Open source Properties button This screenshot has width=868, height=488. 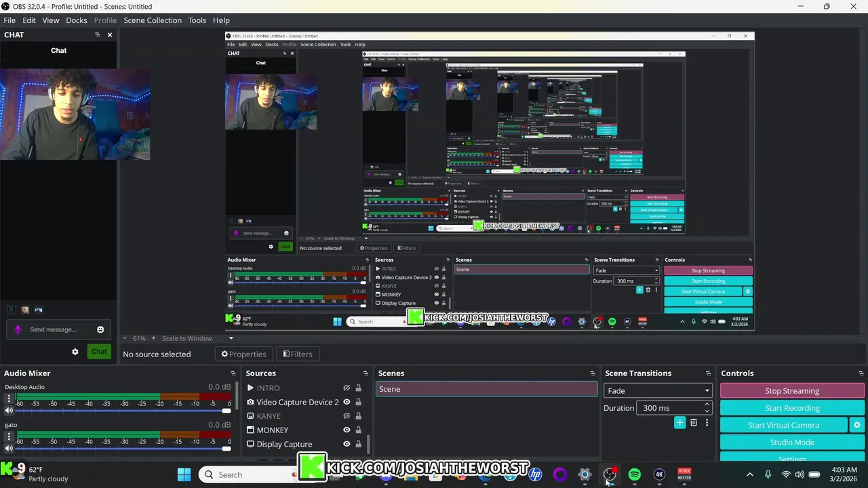pyautogui.click(x=244, y=354)
